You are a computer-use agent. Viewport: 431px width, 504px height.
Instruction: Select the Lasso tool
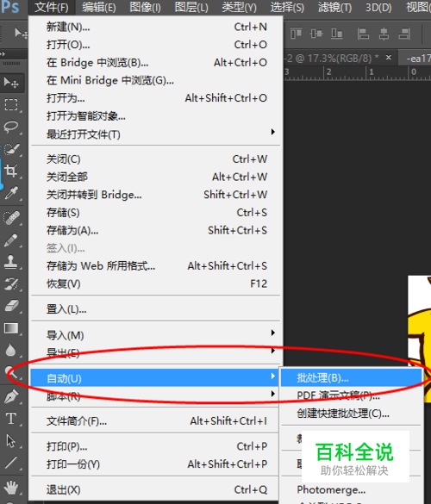[x=11, y=127]
